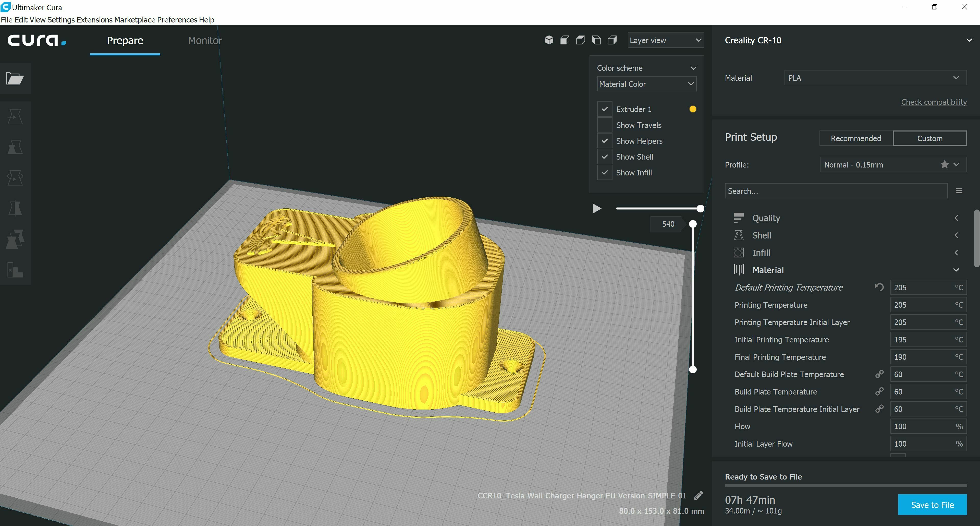Open the Extensions menu

(x=94, y=19)
